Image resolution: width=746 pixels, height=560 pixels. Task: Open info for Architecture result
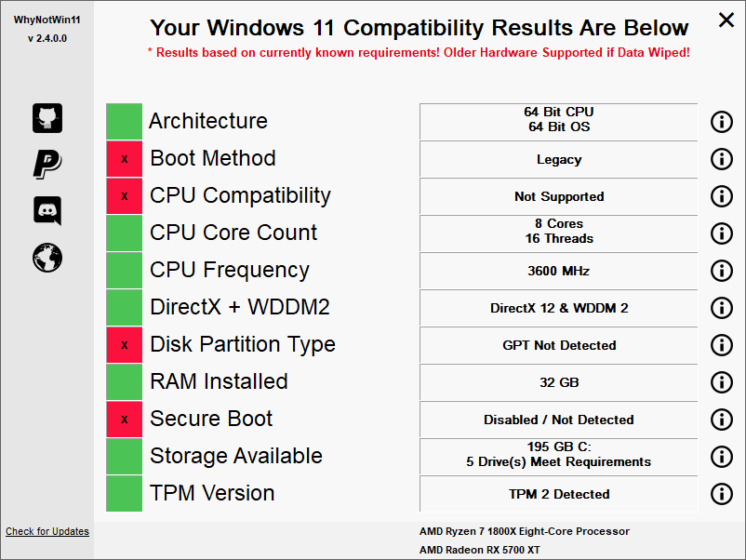click(722, 122)
